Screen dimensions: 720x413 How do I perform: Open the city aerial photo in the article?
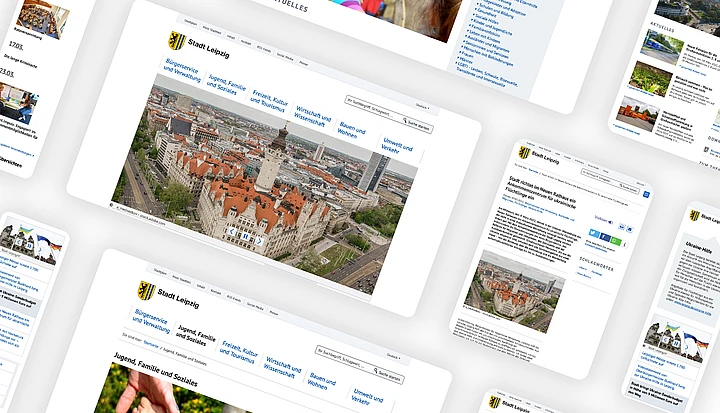[515, 290]
